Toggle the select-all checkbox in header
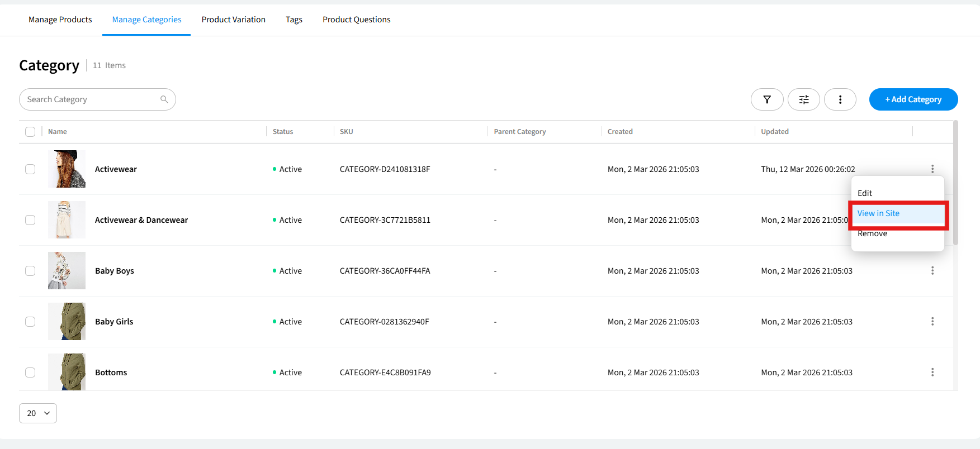 (x=30, y=132)
